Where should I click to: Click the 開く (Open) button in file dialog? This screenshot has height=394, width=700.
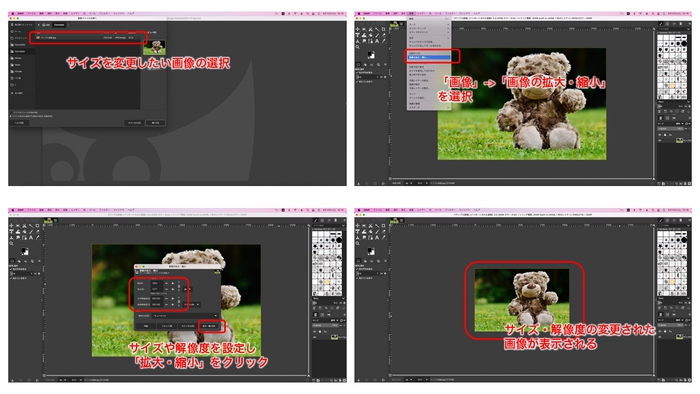point(155,123)
